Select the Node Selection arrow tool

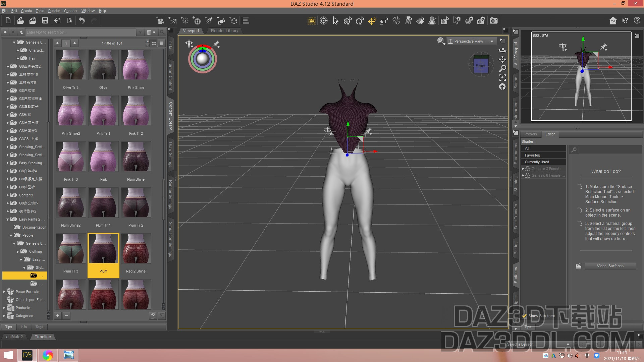pyautogui.click(x=335, y=21)
